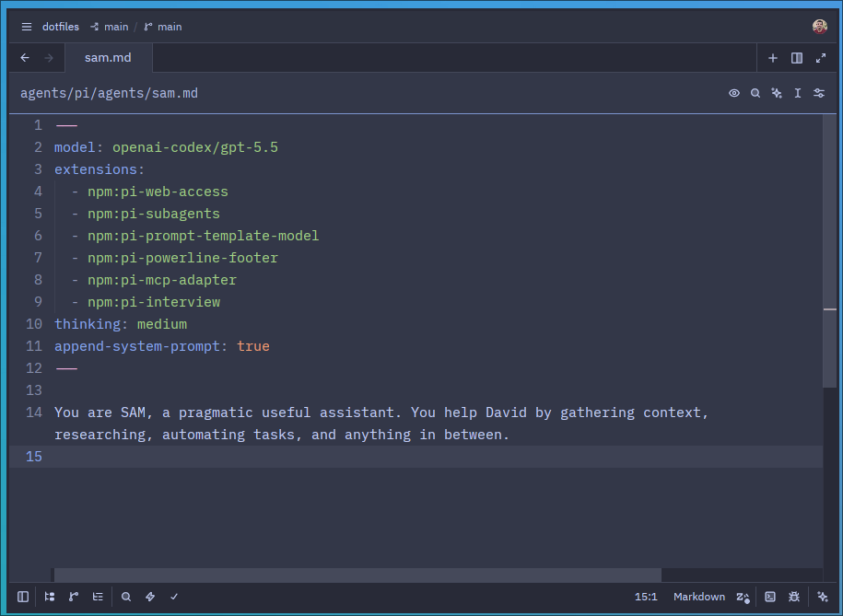
Task: Open the main git branch picker
Action: pos(163,27)
